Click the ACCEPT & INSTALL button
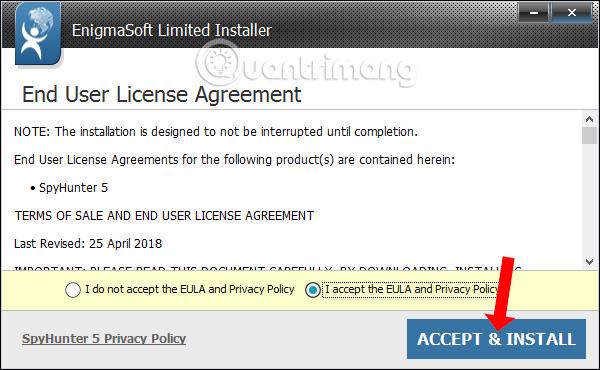 coord(496,339)
